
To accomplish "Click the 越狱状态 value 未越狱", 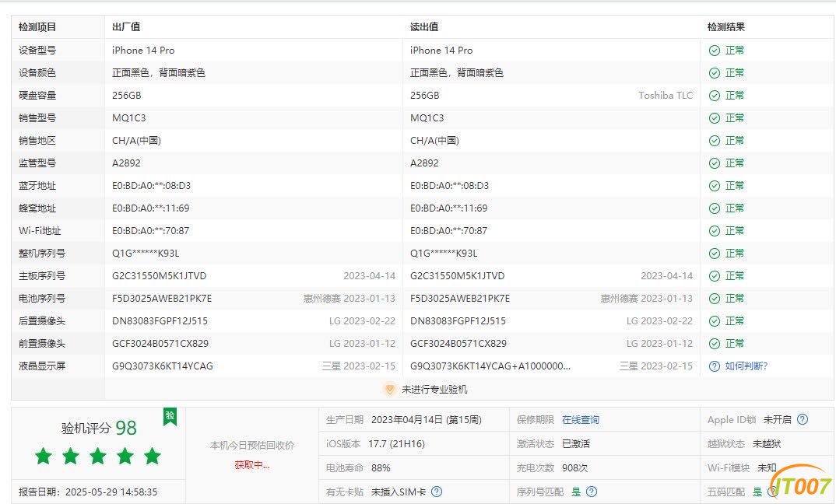I will tap(767, 444).
